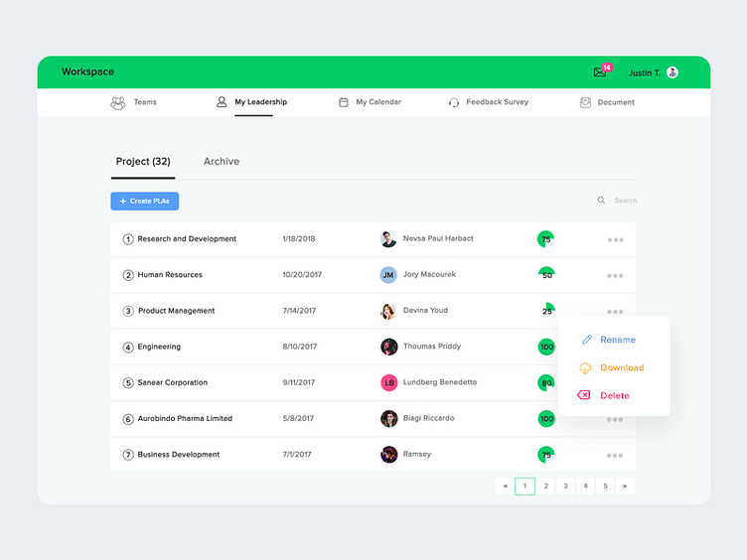Screen dimensions: 747x560
Task: Click the Business Development project name
Action: coord(179,455)
